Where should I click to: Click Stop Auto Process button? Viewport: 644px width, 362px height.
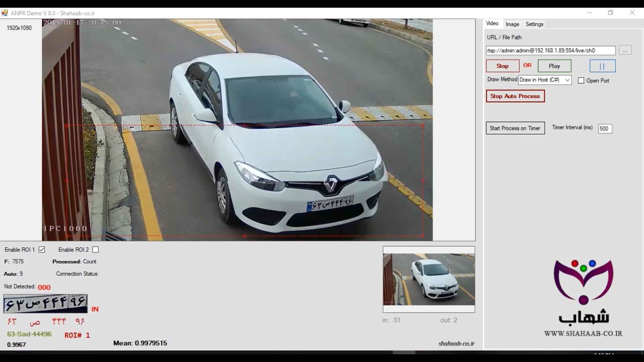(515, 96)
